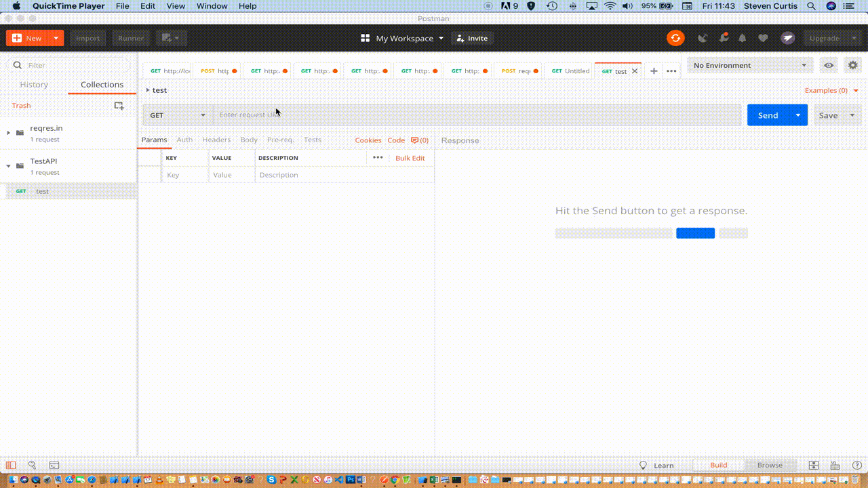This screenshot has width=868, height=488.
Task: Open the QuickTime Player File menu
Action: [x=122, y=6]
